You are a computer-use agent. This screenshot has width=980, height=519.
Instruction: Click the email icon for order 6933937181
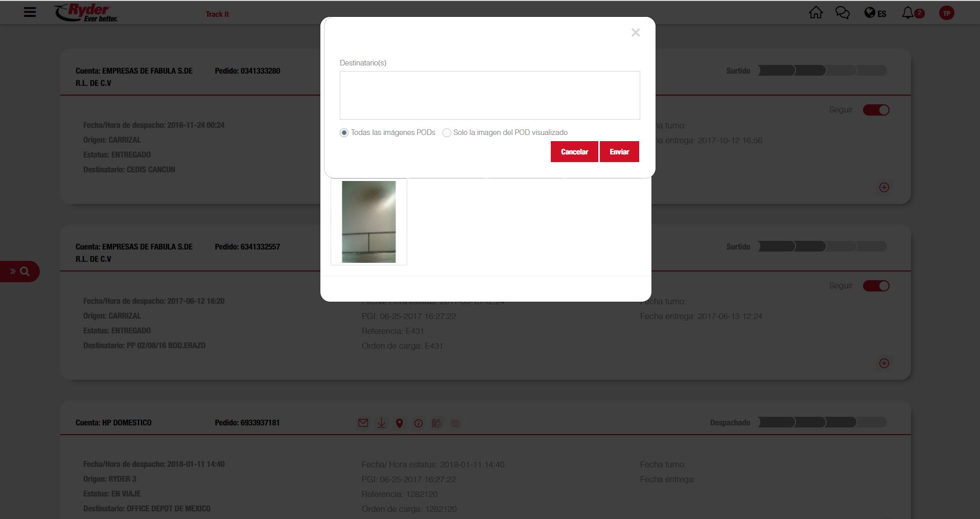(x=363, y=423)
